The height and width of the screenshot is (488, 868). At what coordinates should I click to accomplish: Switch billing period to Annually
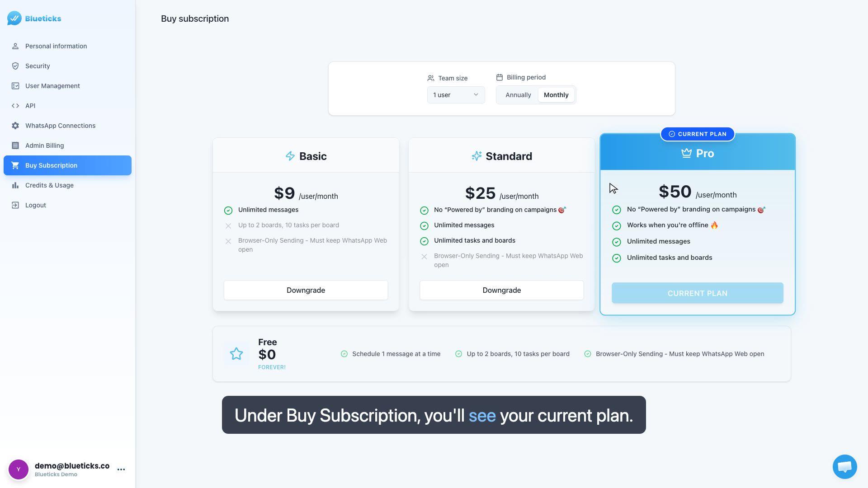pos(518,95)
